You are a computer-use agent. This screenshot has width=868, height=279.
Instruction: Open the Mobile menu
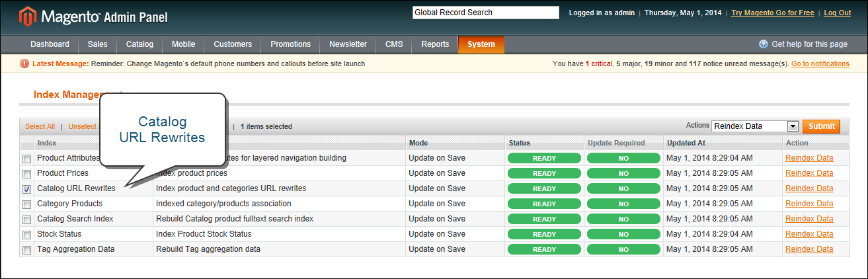click(183, 44)
